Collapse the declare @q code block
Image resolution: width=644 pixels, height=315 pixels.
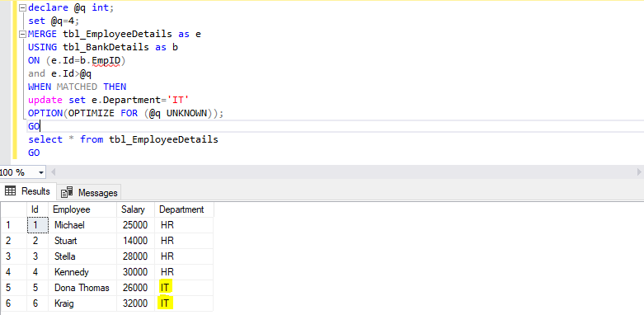tap(22, 7)
